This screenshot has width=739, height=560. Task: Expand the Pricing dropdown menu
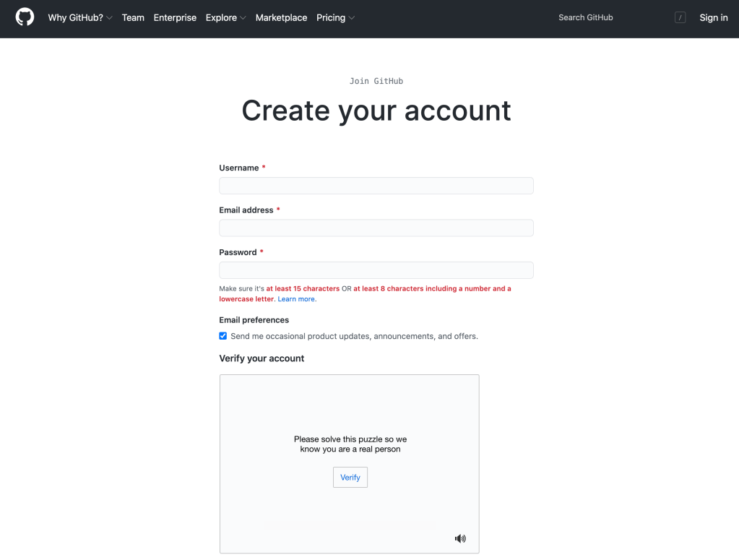pos(335,18)
